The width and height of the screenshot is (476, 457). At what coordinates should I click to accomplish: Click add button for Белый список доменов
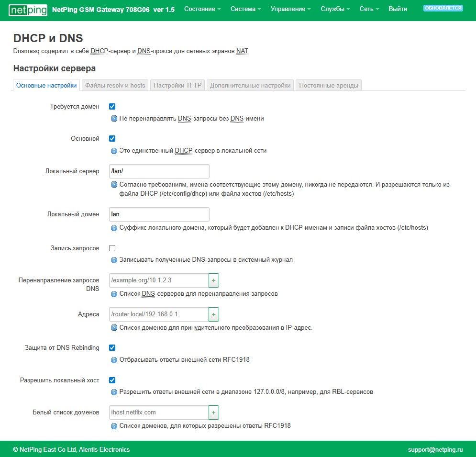pyautogui.click(x=214, y=412)
